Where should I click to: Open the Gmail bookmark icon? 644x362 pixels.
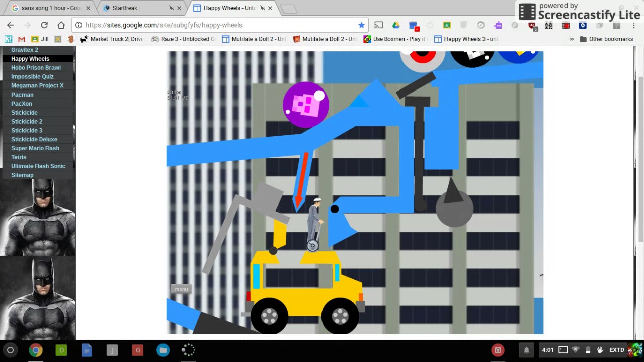(x=21, y=39)
